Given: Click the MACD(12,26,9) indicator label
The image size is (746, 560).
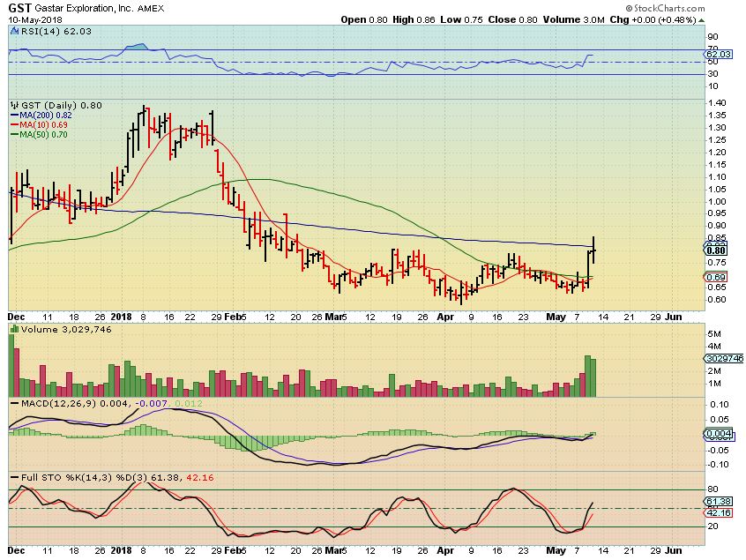Looking at the screenshot, I should pyautogui.click(x=58, y=404).
